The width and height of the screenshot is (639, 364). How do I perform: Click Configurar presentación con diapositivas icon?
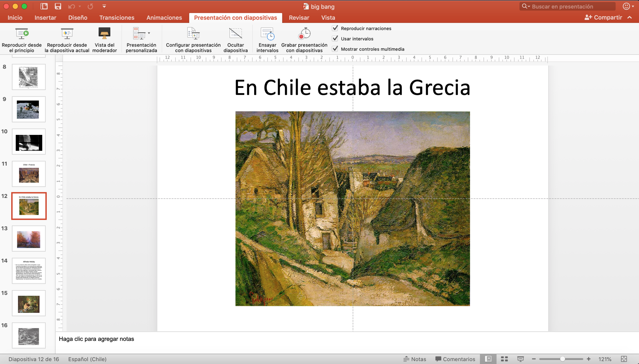click(193, 34)
